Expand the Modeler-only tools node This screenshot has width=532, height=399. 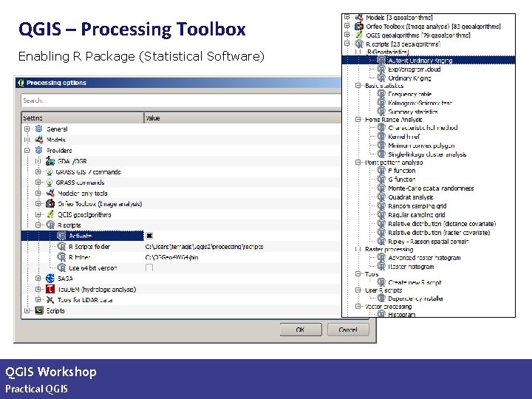click(38, 193)
